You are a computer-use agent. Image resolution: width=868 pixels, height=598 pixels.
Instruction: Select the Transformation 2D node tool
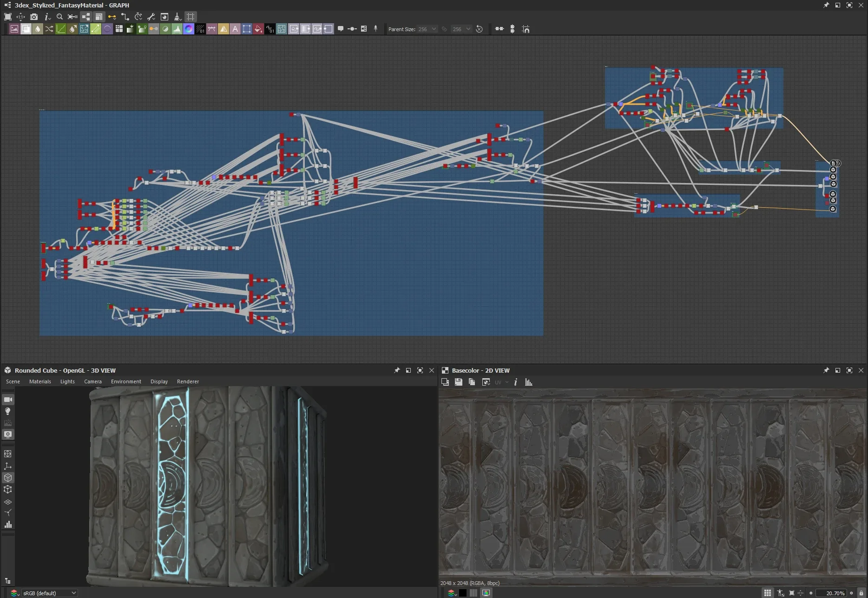click(x=247, y=28)
